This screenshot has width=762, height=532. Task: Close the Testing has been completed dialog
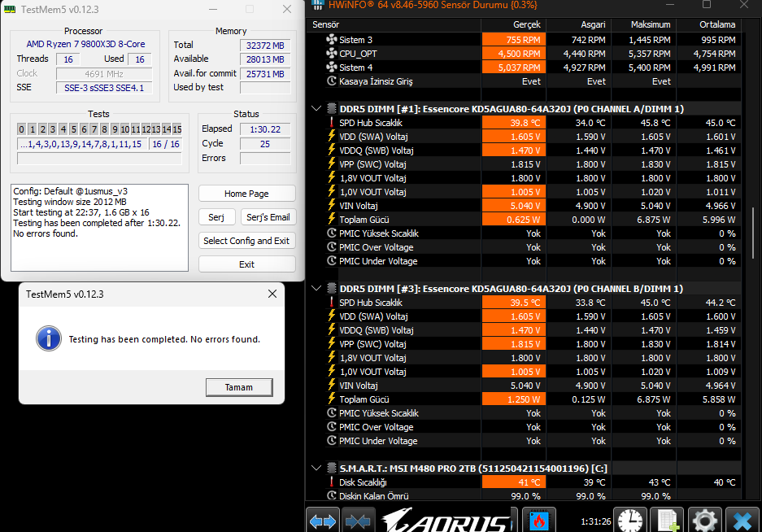pos(272,294)
